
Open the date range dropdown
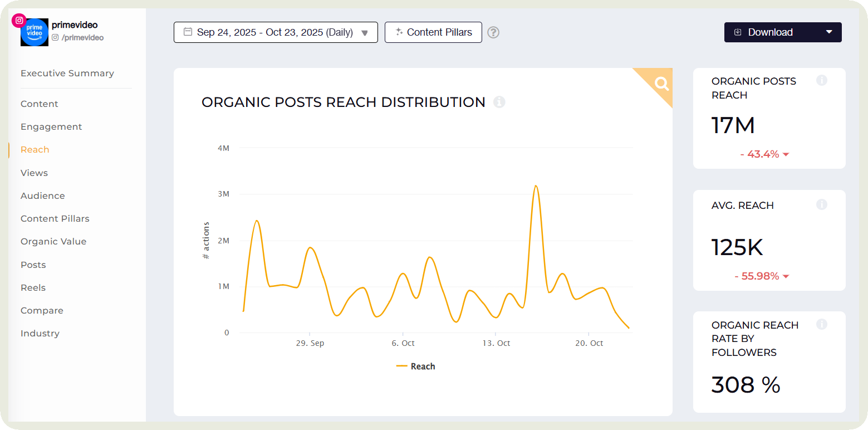(366, 32)
